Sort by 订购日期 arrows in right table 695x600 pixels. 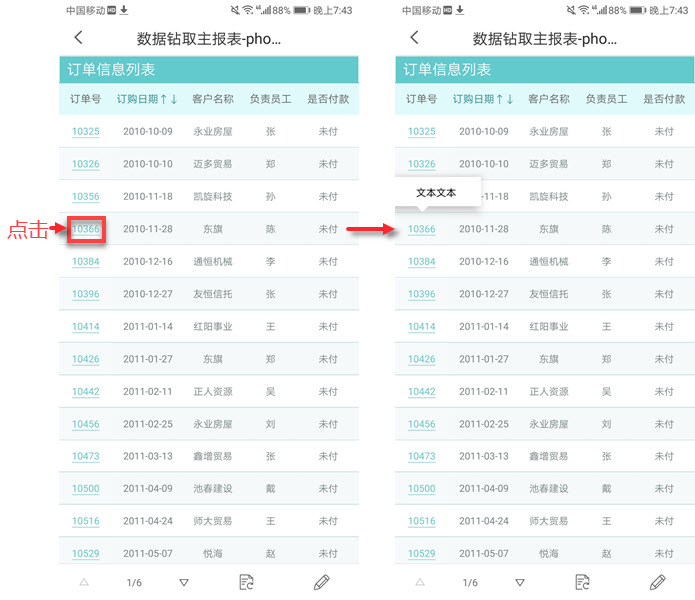[x=505, y=99]
